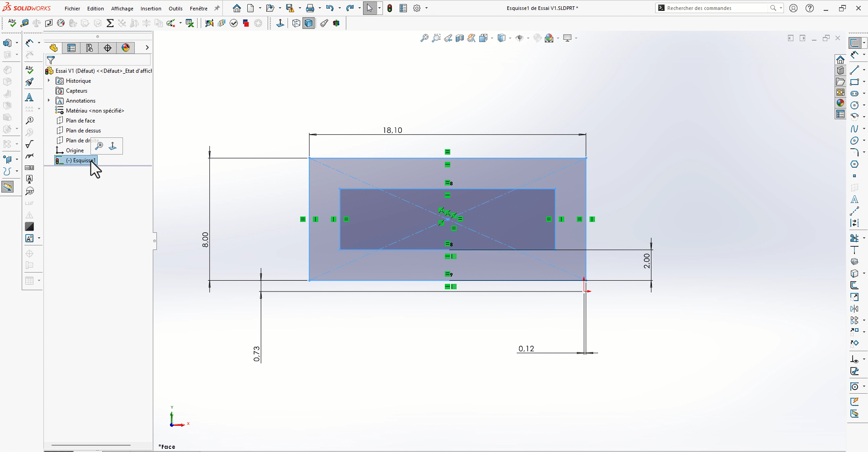Expand the Historique tree node

pos(49,80)
